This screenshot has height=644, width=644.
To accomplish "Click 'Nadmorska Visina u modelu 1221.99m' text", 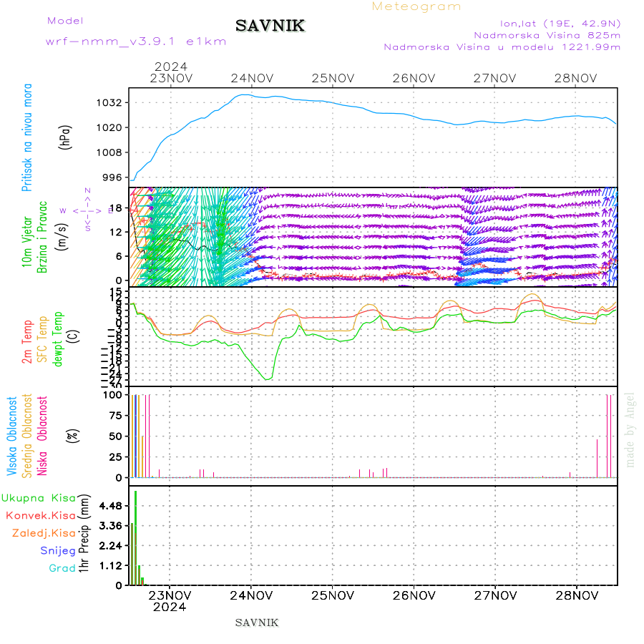I will coord(502,47).
